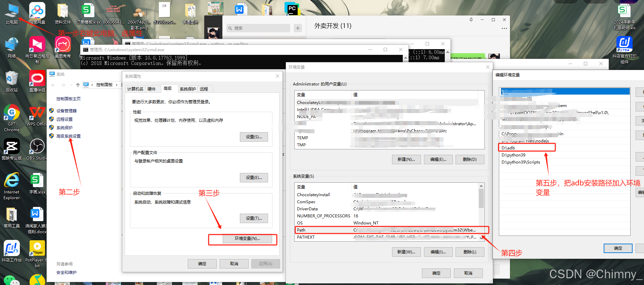
Task: Open the 回收站 desktop icon
Action: click(12, 81)
